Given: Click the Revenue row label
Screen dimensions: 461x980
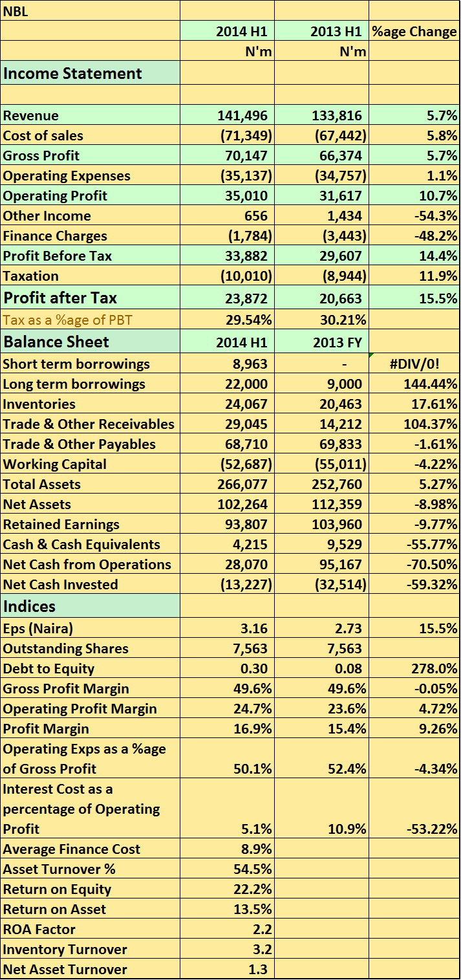Looking at the screenshot, I should 90,116.
